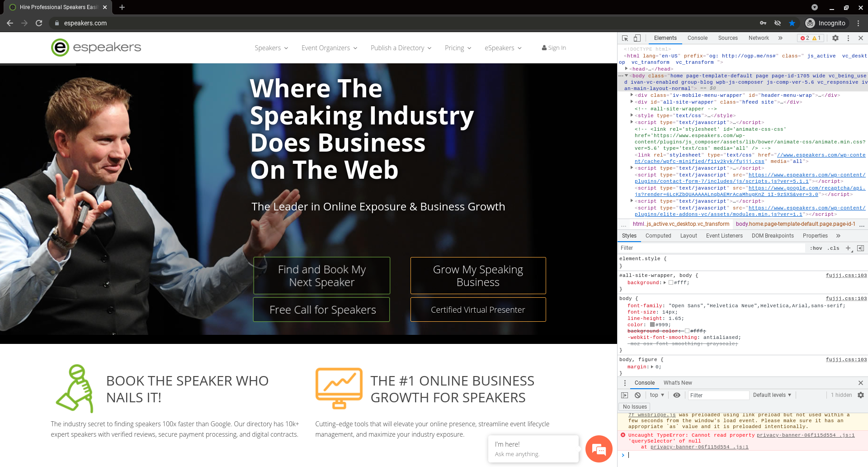
Task: Toggle the :hov element state panel
Action: 816,248
